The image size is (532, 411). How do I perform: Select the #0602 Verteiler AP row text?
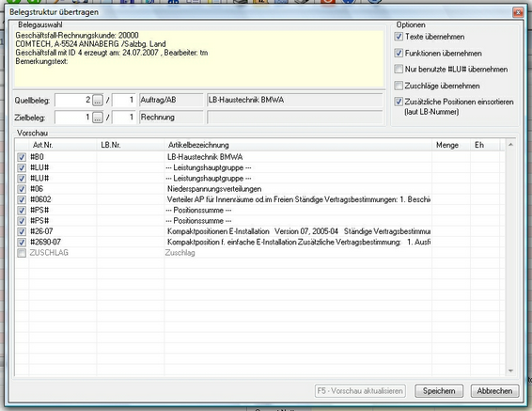click(x=299, y=199)
